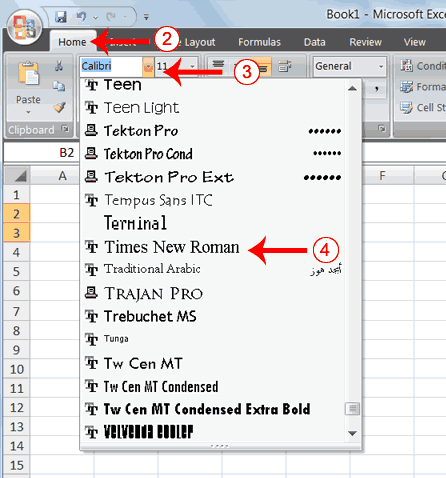Select row 3 header

16,233
